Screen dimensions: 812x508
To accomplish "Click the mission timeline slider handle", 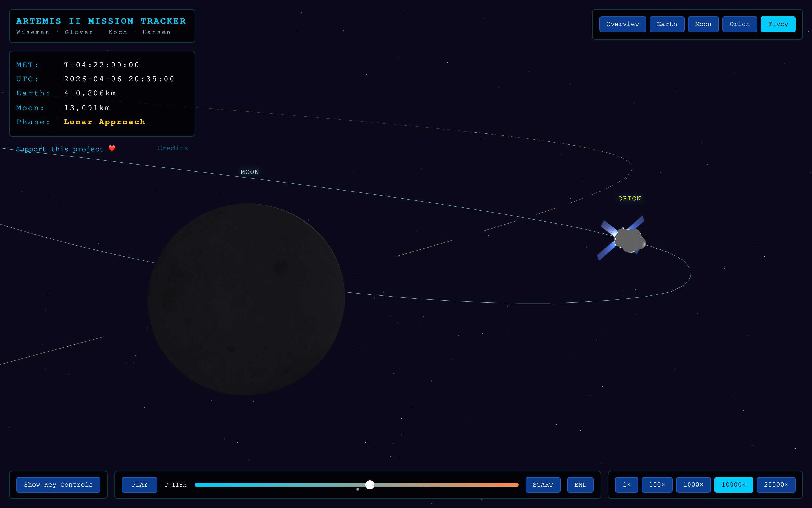I will [370, 485].
